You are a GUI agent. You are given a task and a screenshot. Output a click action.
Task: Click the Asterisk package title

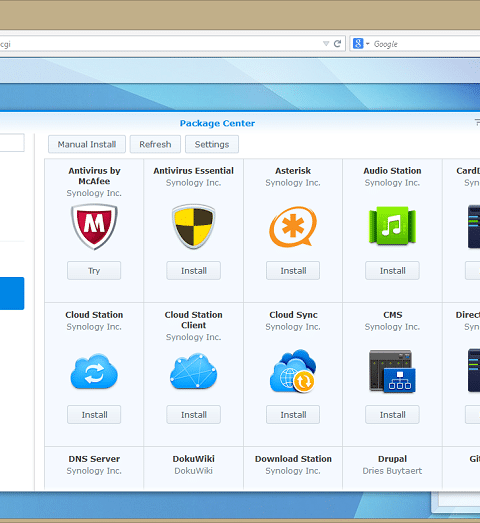[293, 171]
